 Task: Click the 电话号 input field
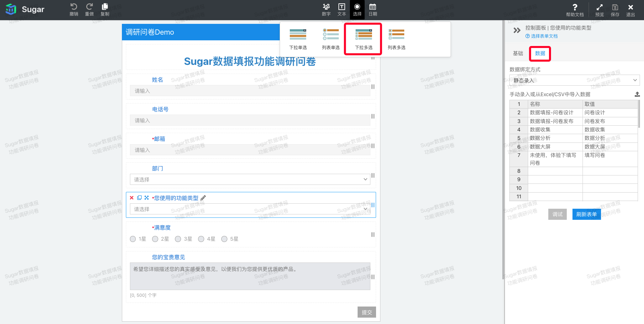coord(250,120)
